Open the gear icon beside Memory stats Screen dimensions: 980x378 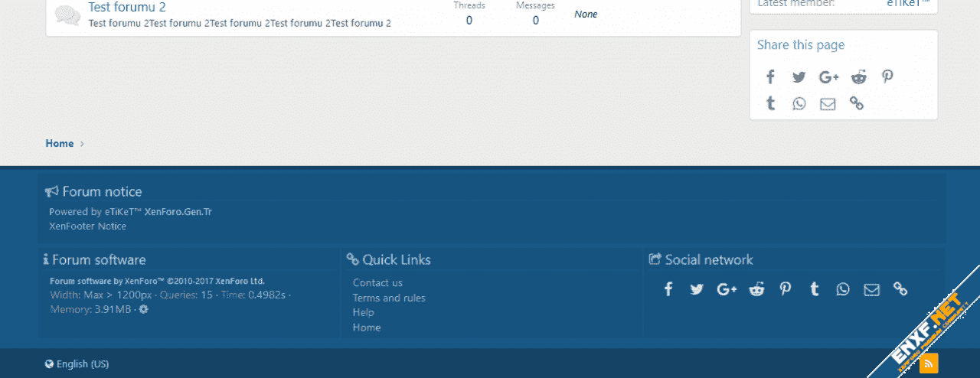tap(143, 309)
